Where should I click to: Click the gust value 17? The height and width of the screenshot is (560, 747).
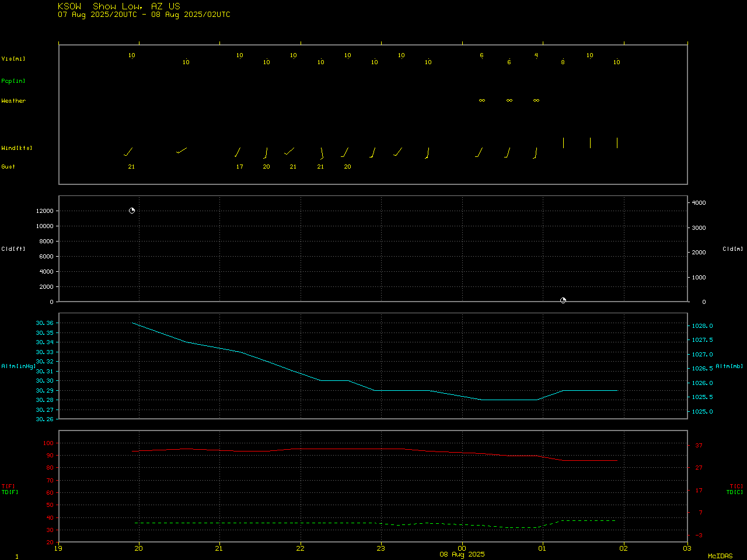tap(239, 167)
